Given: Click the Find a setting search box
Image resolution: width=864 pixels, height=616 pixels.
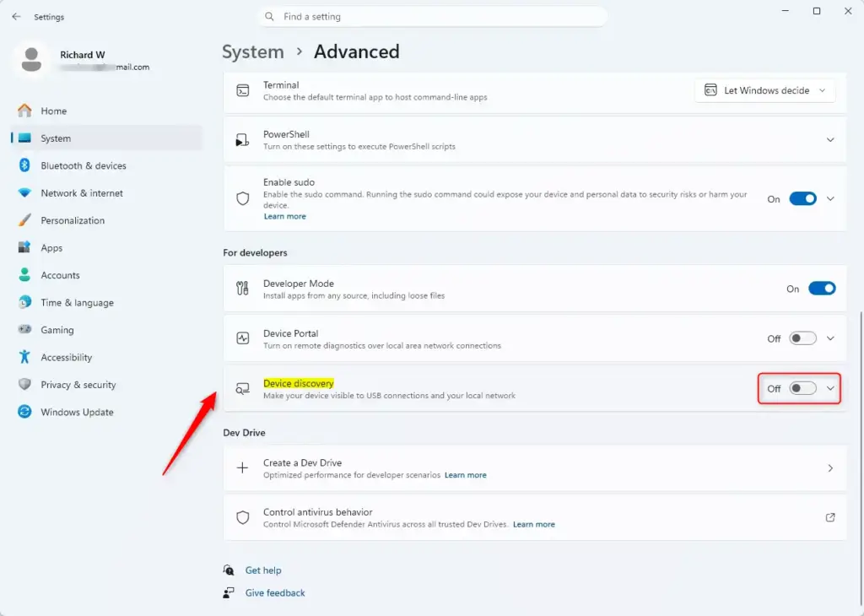Looking at the screenshot, I should [x=433, y=17].
